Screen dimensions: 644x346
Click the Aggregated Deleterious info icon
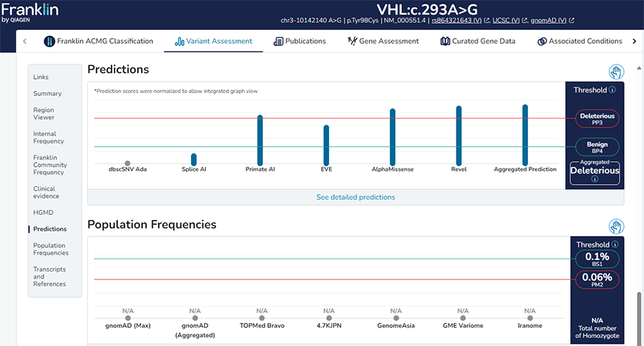coord(595,180)
